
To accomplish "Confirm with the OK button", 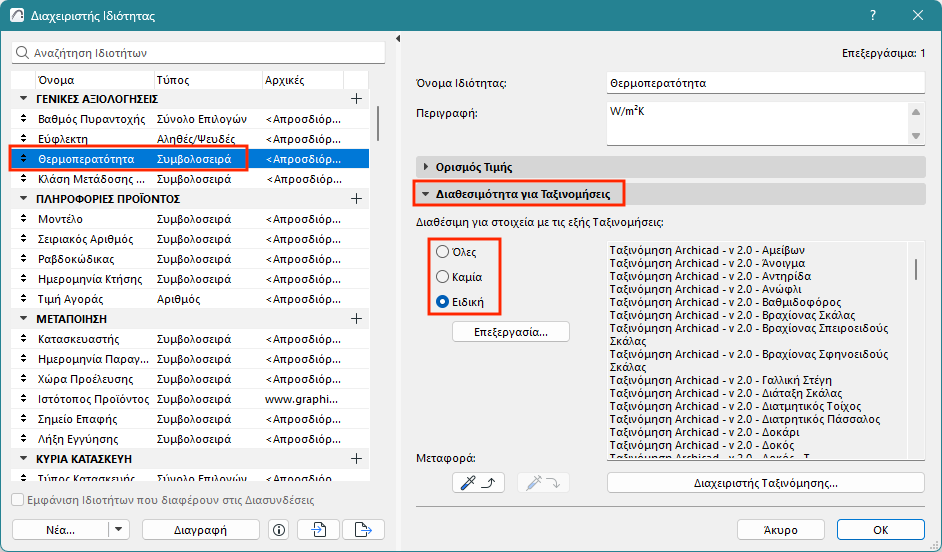I will click(x=881, y=530).
